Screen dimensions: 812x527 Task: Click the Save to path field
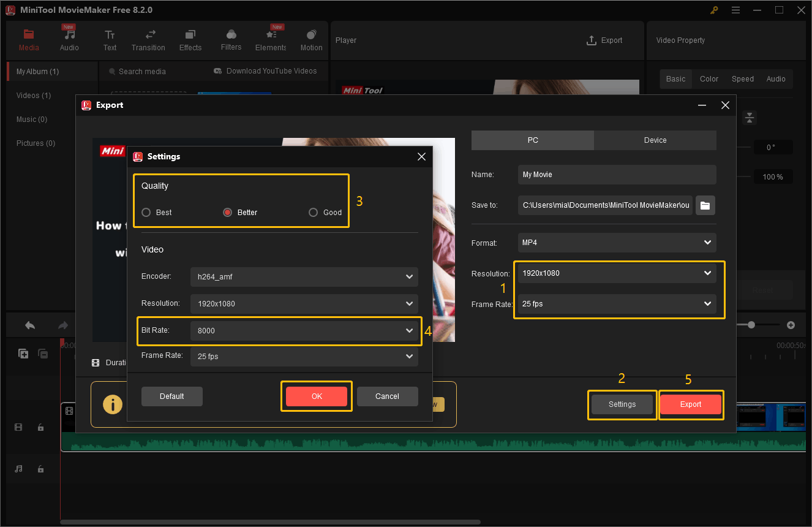point(605,205)
